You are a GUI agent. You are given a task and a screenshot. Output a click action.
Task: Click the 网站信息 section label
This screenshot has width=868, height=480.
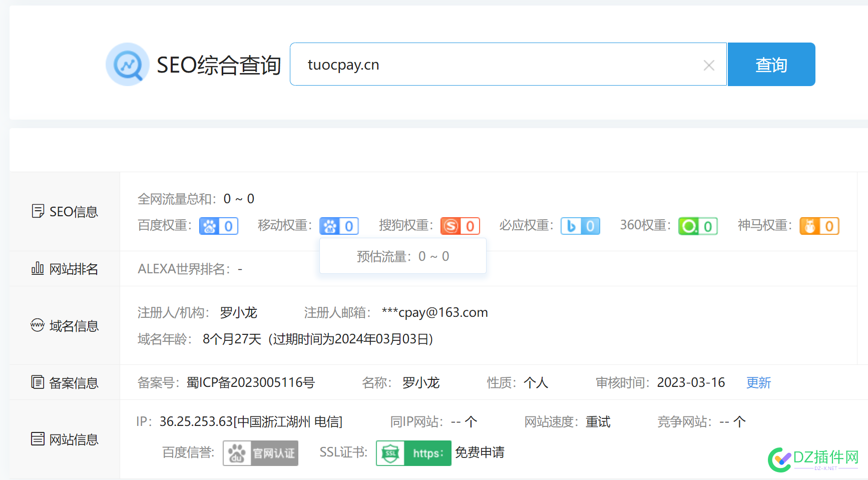(74, 439)
